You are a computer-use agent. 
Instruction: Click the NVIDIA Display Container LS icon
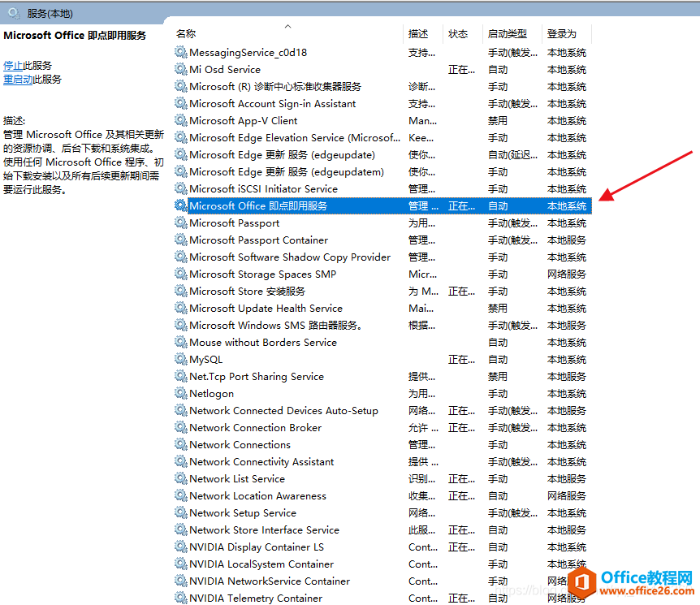(x=181, y=547)
